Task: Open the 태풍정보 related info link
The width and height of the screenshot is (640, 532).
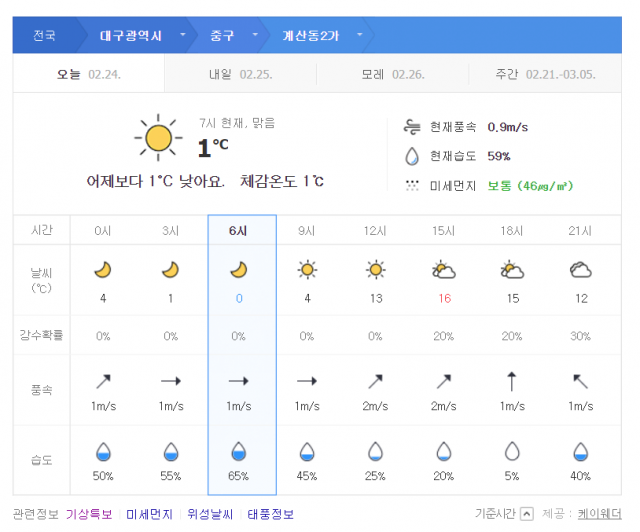Action: [x=271, y=514]
